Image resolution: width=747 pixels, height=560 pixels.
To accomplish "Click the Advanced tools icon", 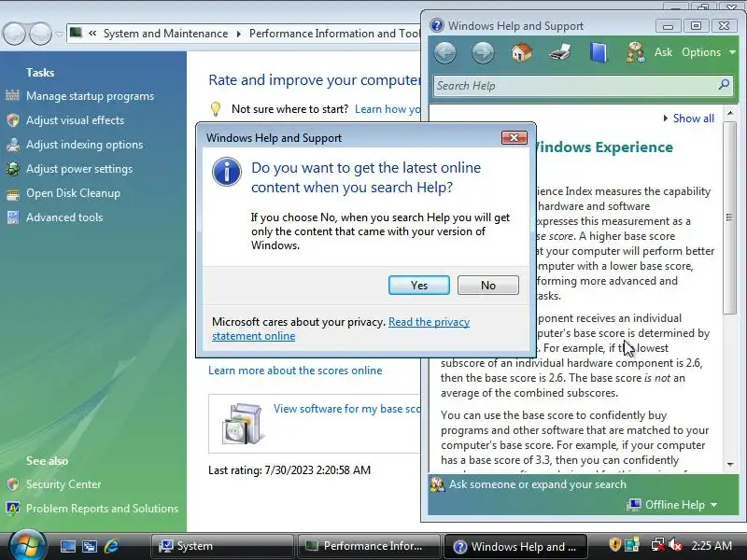I will (13, 217).
